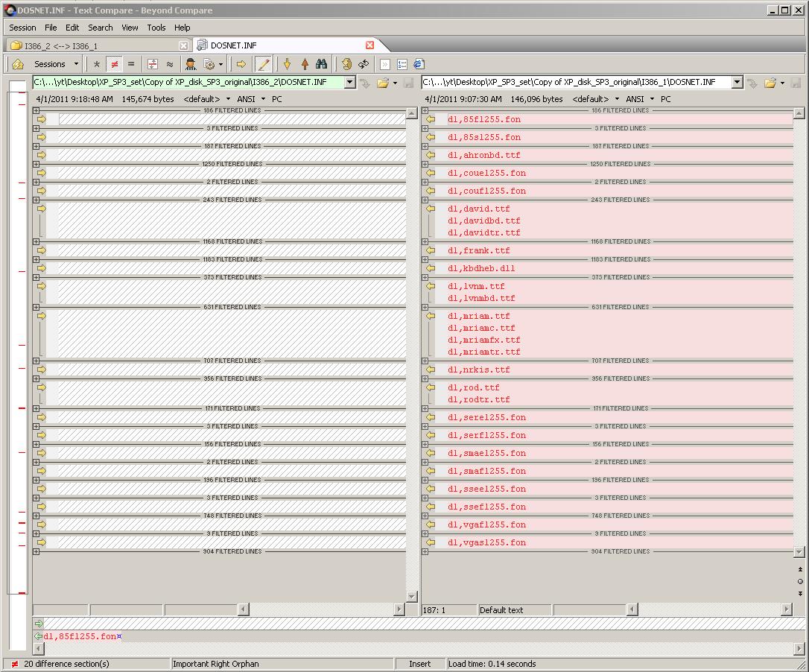Open Find with binoculars icon
This screenshot has width=809, height=672.
click(x=321, y=64)
